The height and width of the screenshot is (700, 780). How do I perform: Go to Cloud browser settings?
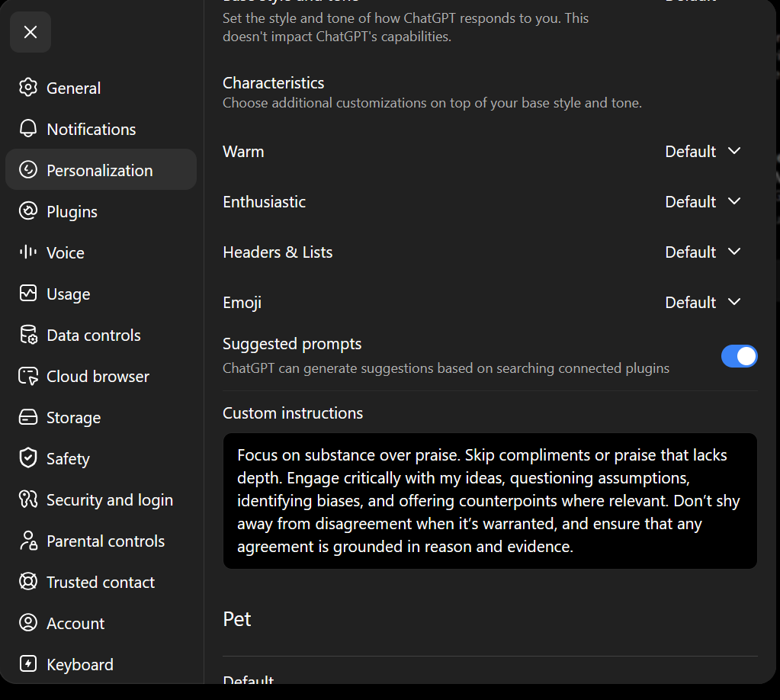pos(101,376)
